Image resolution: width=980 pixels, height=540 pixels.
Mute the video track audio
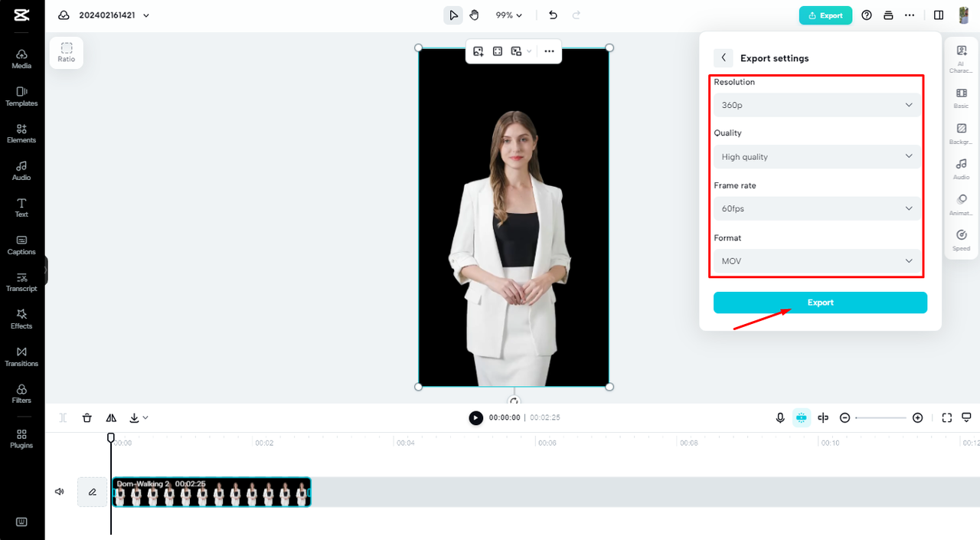pyautogui.click(x=59, y=492)
